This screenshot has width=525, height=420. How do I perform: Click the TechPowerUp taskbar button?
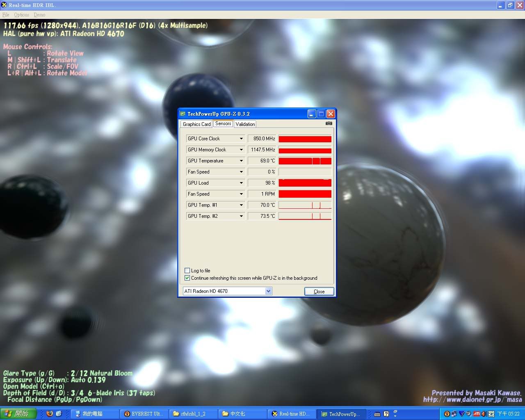pos(341,414)
